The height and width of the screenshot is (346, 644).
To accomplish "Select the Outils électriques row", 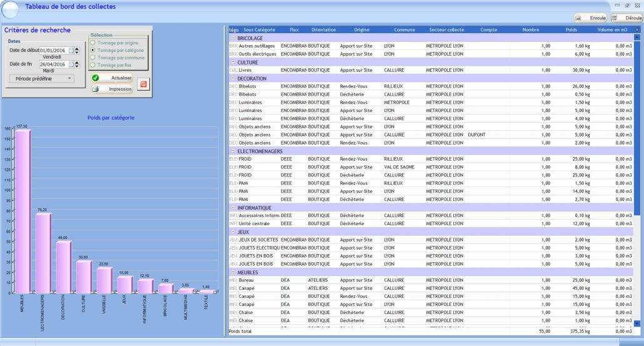I will pyautogui.click(x=431, y=54).
